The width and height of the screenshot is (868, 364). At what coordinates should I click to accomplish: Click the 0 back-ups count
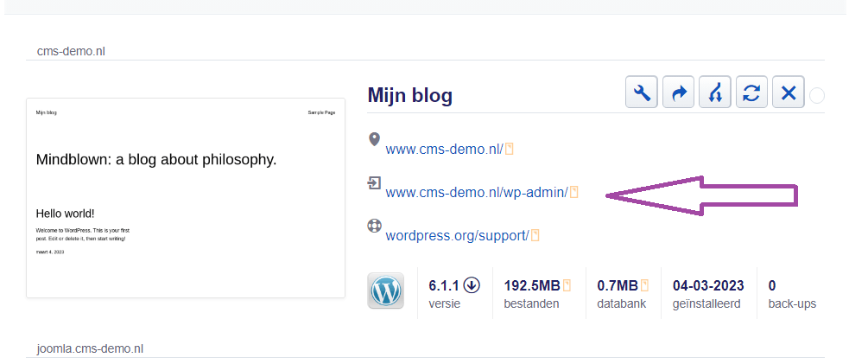pyautogui.click(x=772, y=286)
